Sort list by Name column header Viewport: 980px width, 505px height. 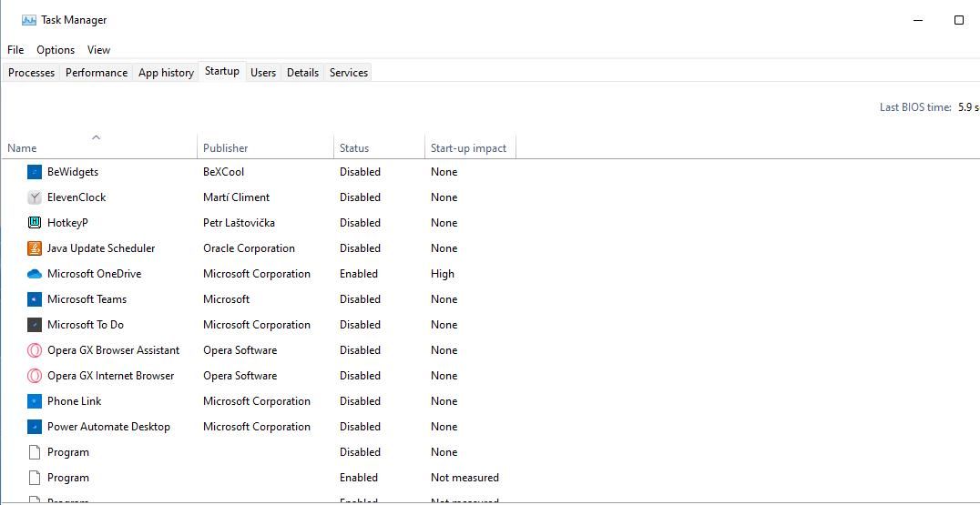pos(22,148)
